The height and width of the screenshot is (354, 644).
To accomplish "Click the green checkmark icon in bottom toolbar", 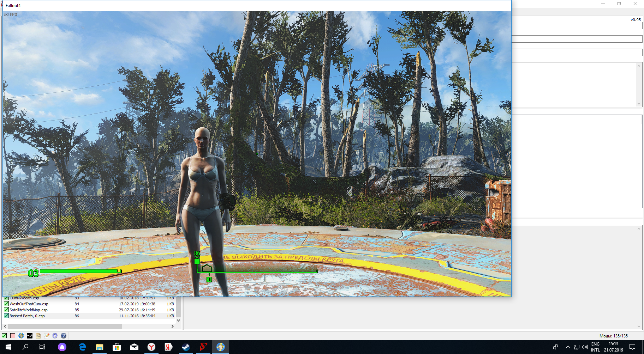I will (4, 336).
